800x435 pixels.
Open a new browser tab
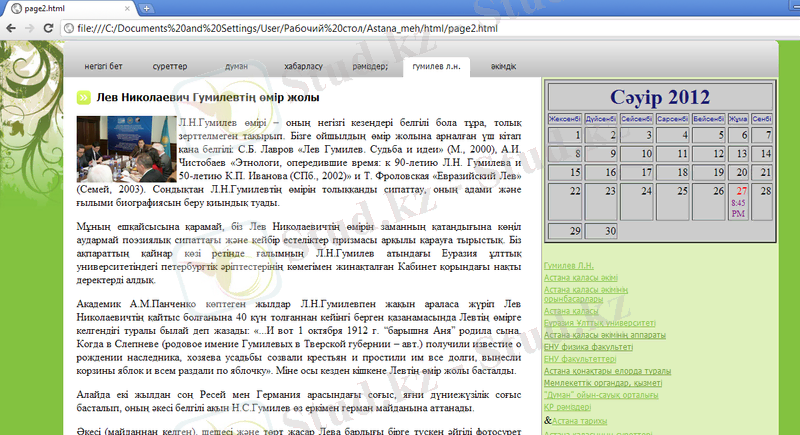click(147, 8)
